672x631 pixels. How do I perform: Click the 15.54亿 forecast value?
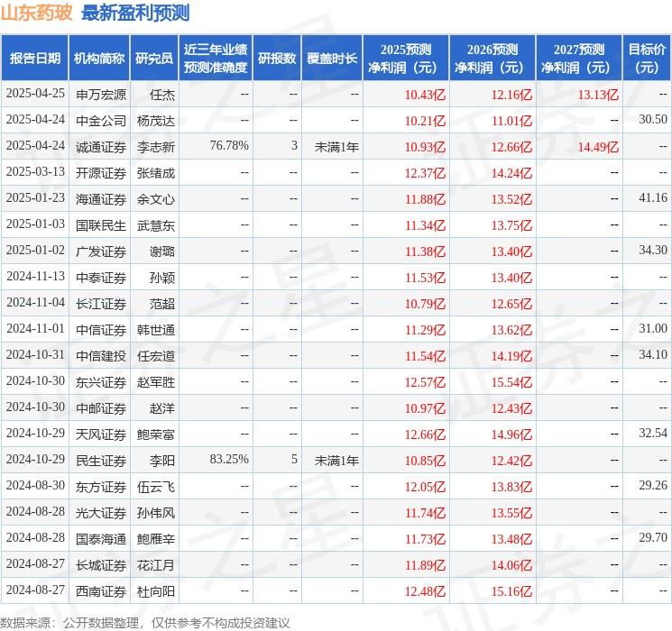click(511, 381)
